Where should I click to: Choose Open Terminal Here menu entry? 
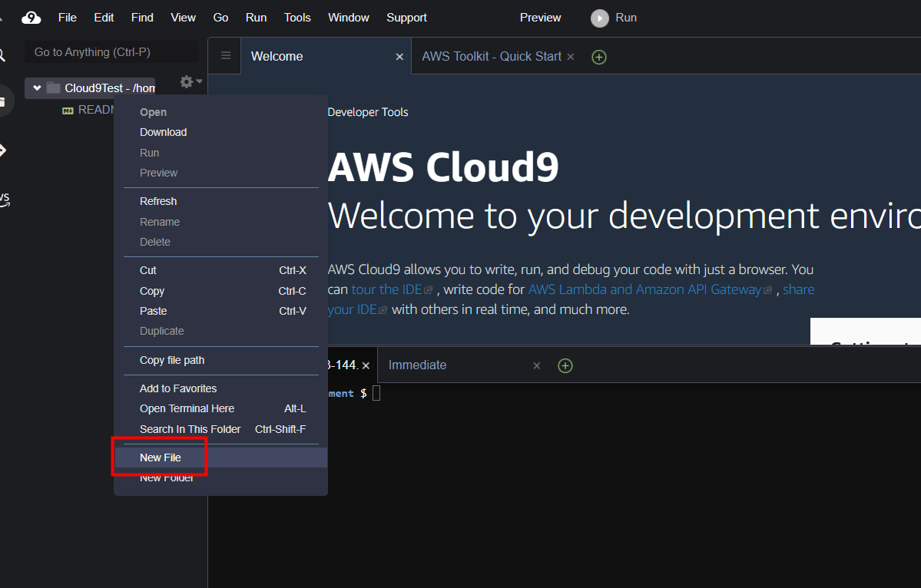221,408
